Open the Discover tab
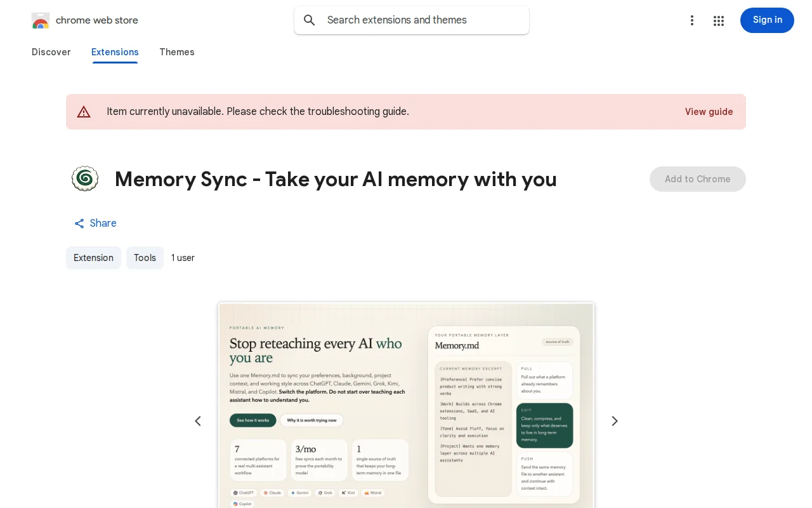The height and width of the screenshot is (508, 812). (51, 52)
